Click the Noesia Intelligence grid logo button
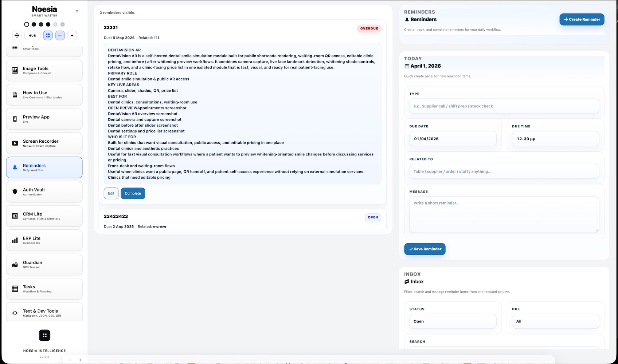 [44, 335]
